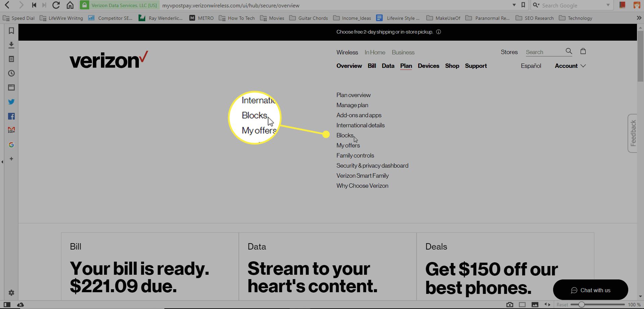Open the sidebar Downloads panel icon
This screenshot has height=309, width=644.
[11, 45]
